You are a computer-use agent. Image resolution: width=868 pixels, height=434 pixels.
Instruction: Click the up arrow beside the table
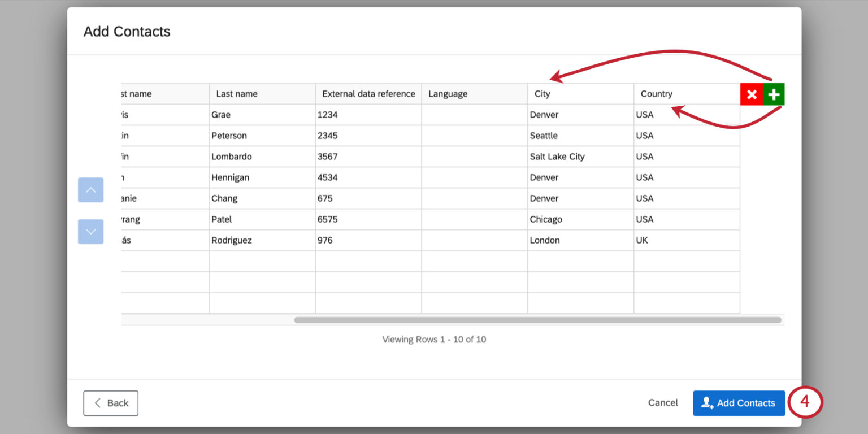90,190
